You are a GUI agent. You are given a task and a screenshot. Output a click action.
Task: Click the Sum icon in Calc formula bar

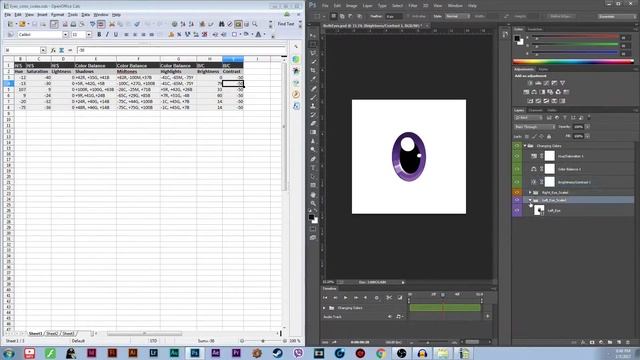(x=62, y=50)
